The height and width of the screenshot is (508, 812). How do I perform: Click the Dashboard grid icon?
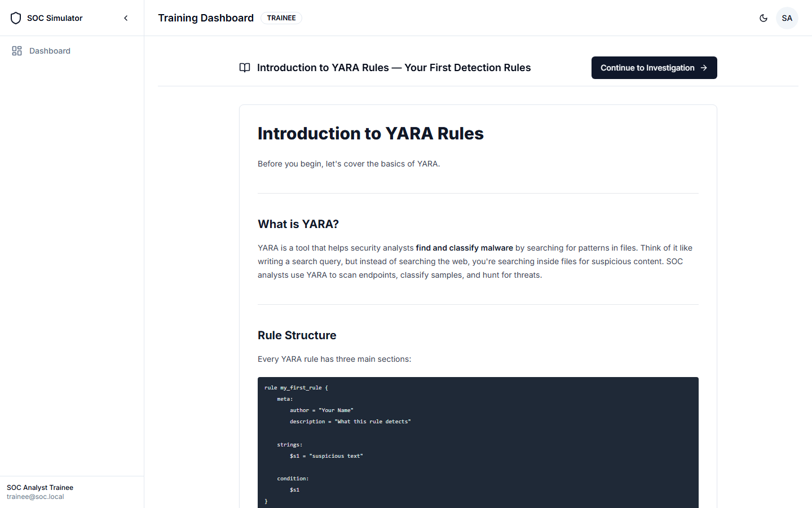coord(17,51)
